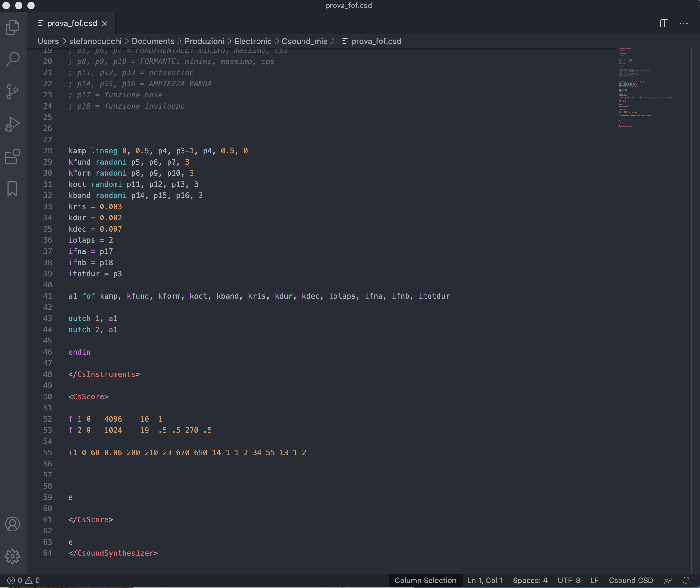Open the Extensions view icon
700x588 pixels.
(12, 157)
